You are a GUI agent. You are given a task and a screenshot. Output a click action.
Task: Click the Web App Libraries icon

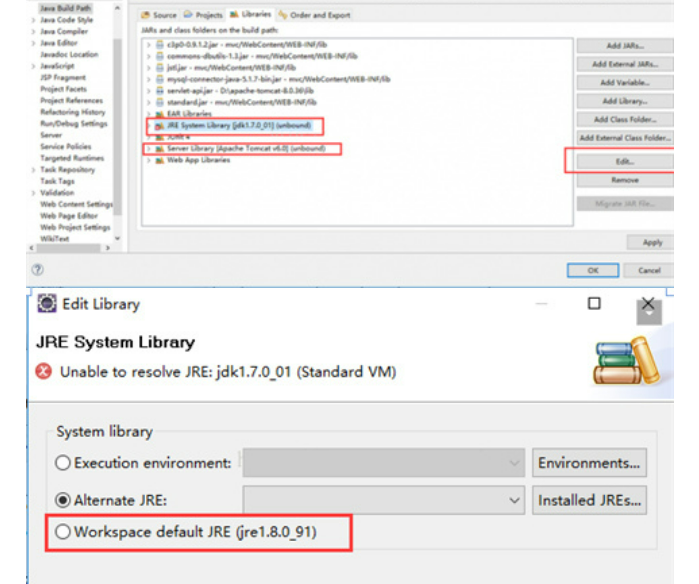point(160,160)
